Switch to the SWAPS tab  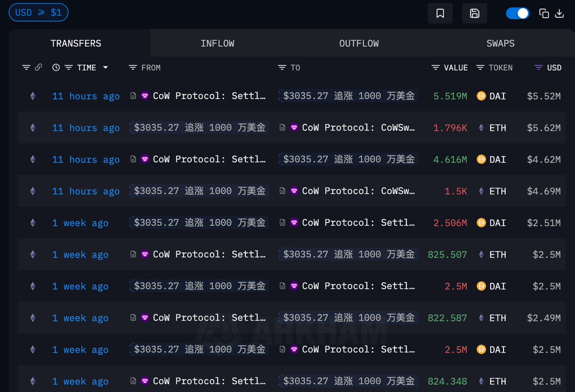pyautogui.click(x=500, y=43)
